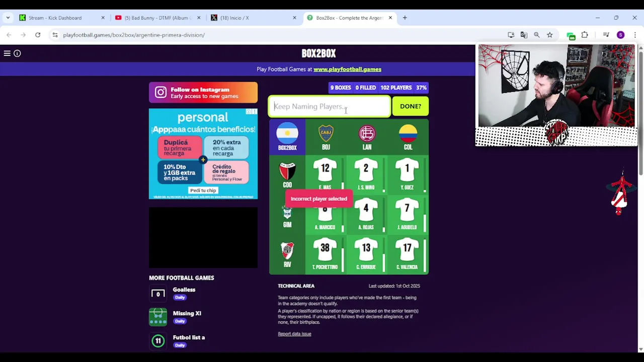This screenshot has width=644, height=362.
Task: Click the River Plate RIV crest
Action: tap(287, 250)
